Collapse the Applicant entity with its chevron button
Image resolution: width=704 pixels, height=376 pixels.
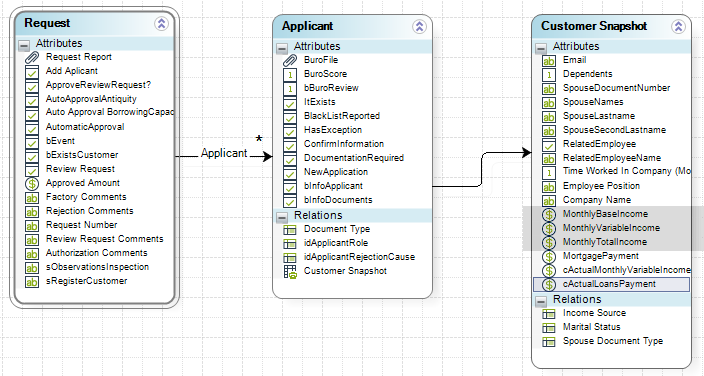pyautogui.click(x=419, y=27)
